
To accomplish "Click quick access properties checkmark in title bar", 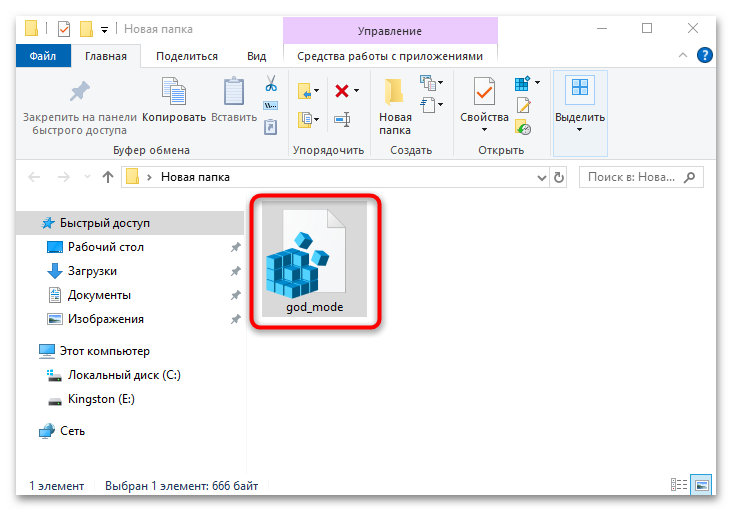I will (63, 29).
